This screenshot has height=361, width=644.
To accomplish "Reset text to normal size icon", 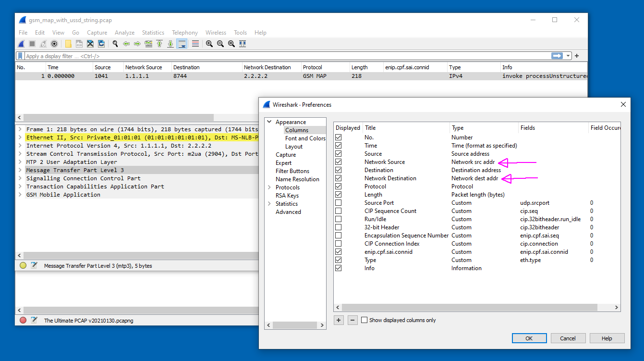I will pyautogui.click(x=231, y=44).
